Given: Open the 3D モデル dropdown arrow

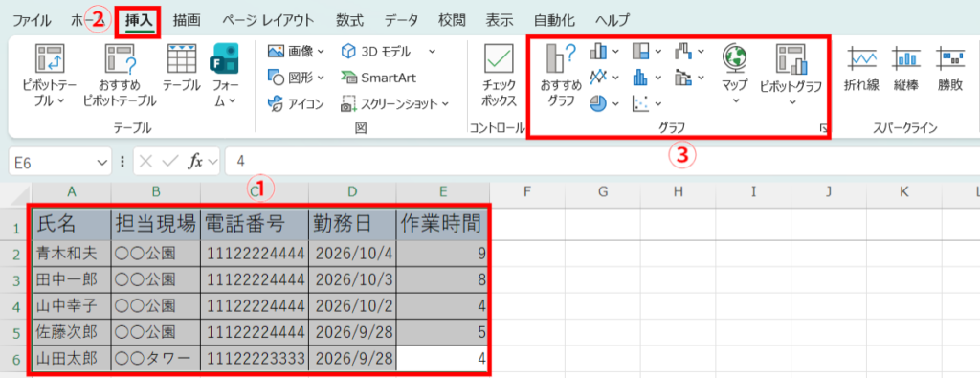Looking at the screenshot, I should 433,52.
